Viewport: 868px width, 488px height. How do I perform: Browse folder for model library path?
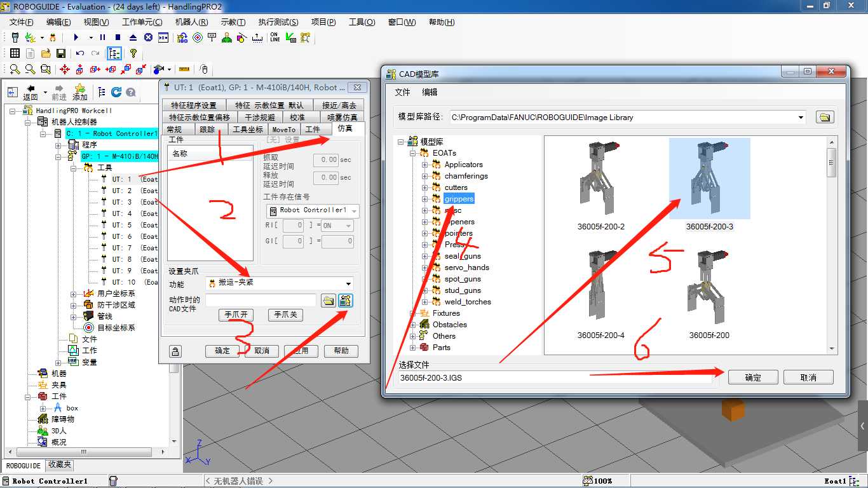(x=825, y=117)
